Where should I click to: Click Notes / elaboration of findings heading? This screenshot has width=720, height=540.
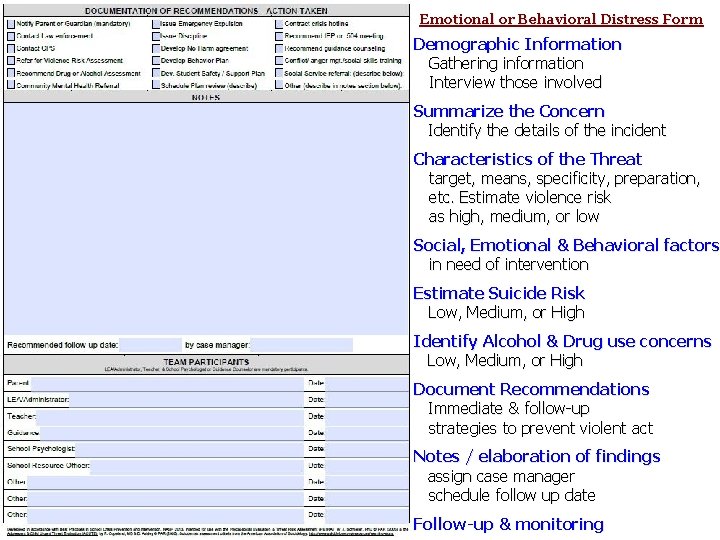537,456
